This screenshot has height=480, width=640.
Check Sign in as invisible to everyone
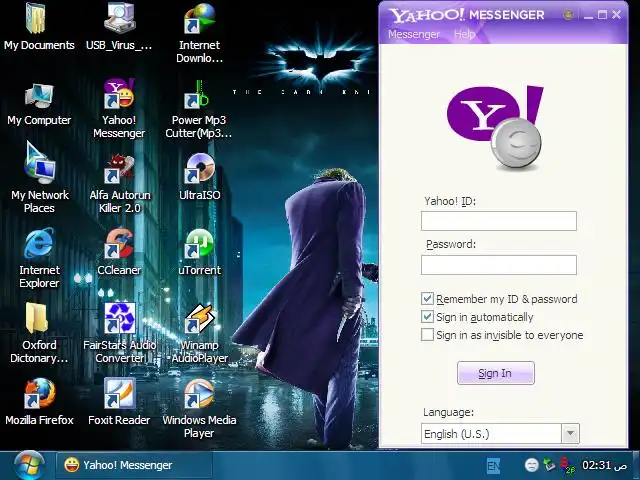click(427, 335)
